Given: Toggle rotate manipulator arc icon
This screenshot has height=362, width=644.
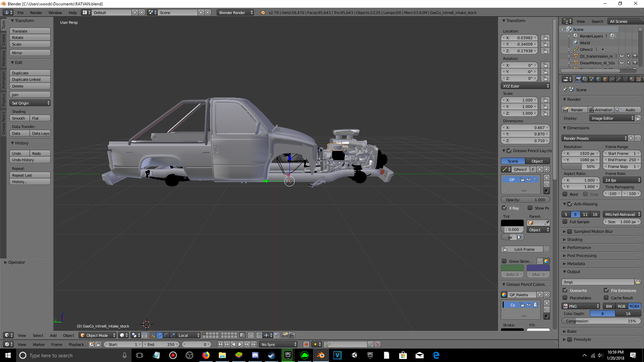Looking at the screenshot, I should pos(166,335).
